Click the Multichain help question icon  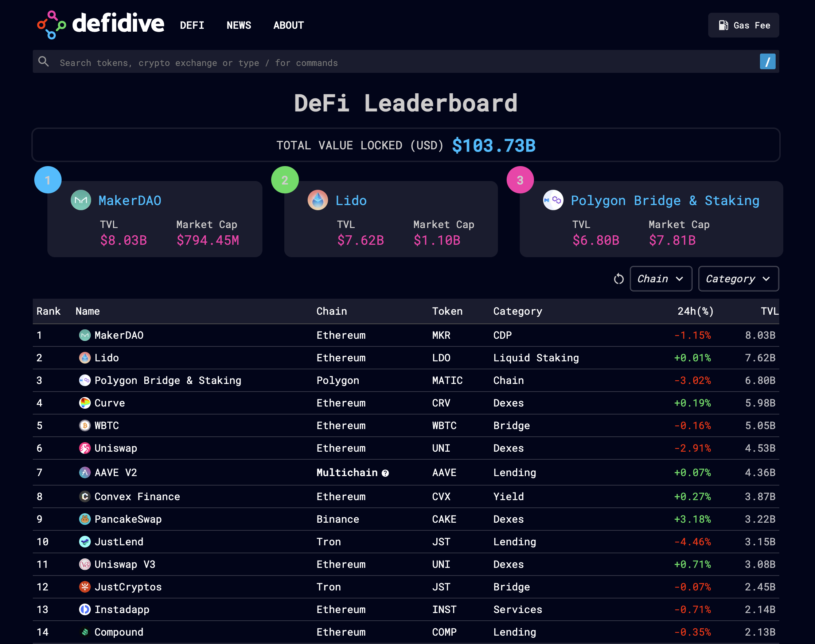pos(385,473)
